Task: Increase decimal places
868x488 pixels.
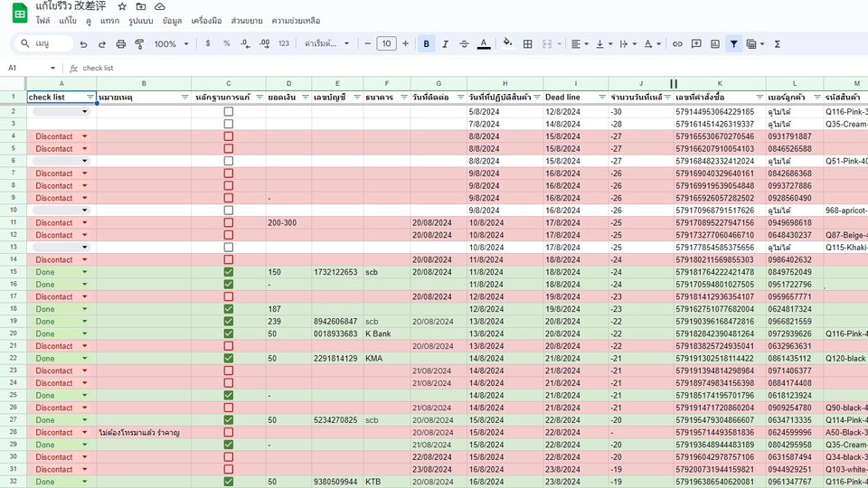Action: point(264,43)
